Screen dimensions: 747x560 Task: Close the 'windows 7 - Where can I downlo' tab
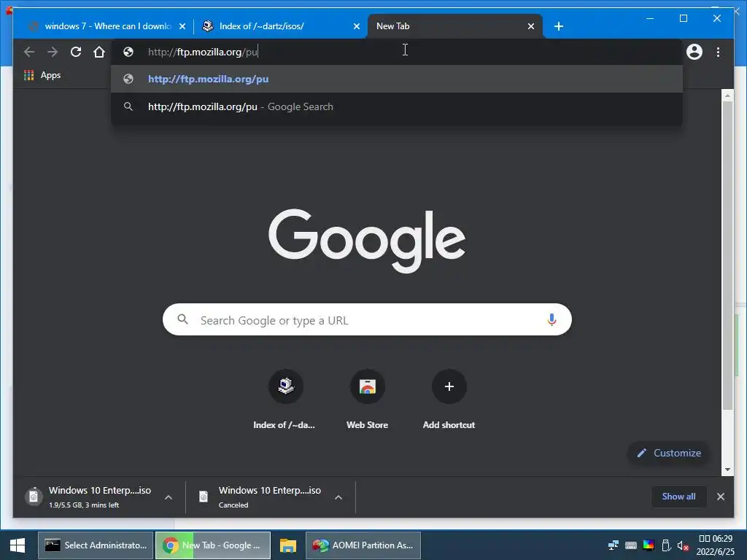point(182,27)
